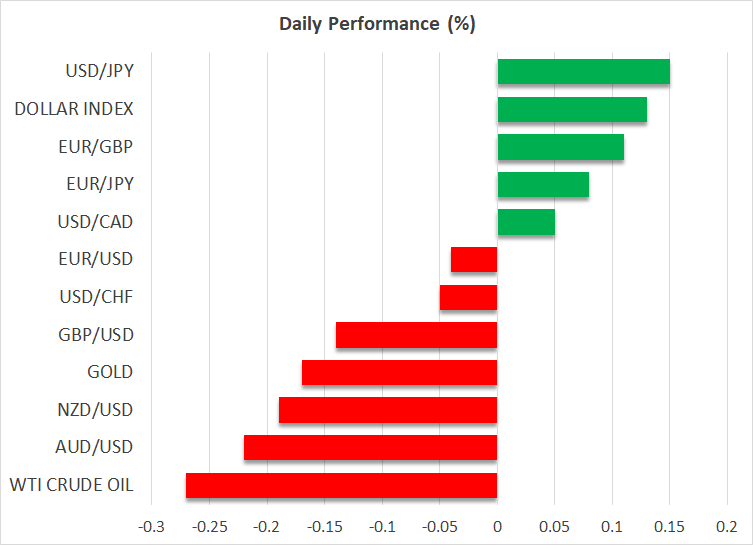Viewport: 753px width, 545px height.
Task: Click the longest red WTI CRUDE OIL bar
Action: 341,485
